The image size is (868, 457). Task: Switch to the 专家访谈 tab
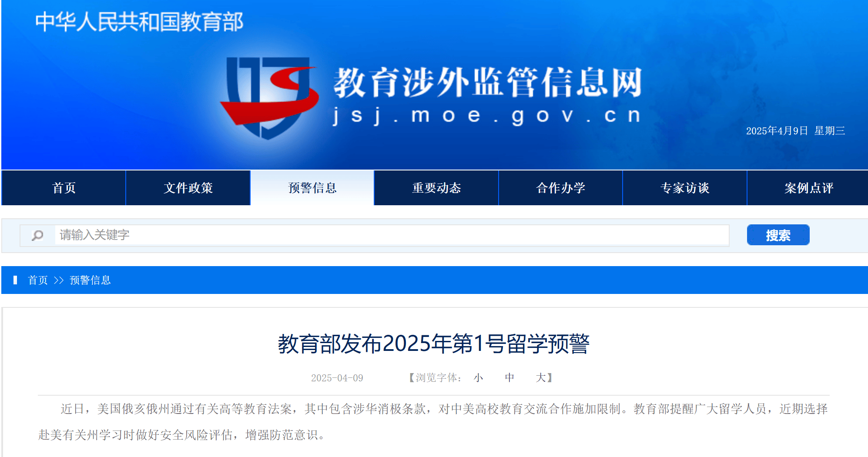[685, 188]
